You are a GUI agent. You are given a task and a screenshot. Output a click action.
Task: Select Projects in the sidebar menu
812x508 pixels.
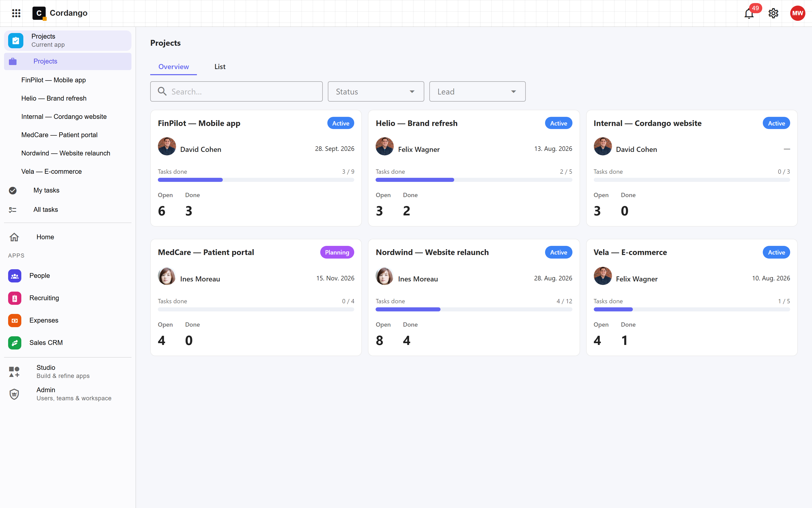(68, 61)
